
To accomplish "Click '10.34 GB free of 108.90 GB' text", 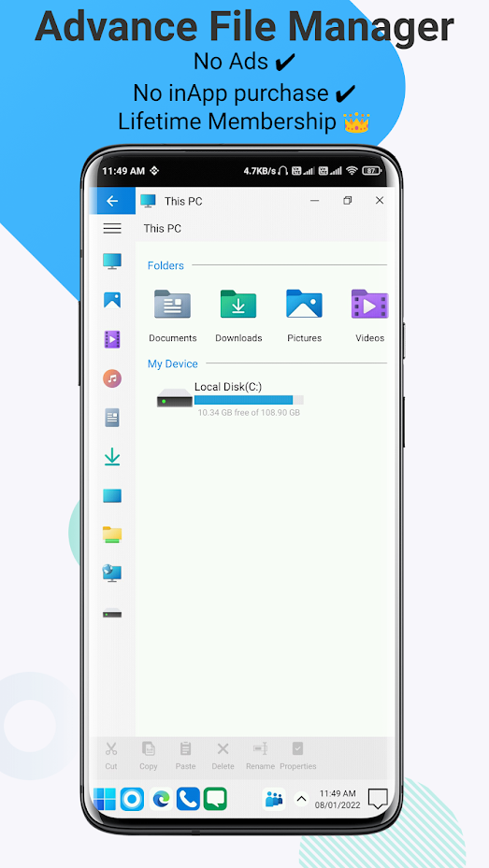I will tap(249, 413).
